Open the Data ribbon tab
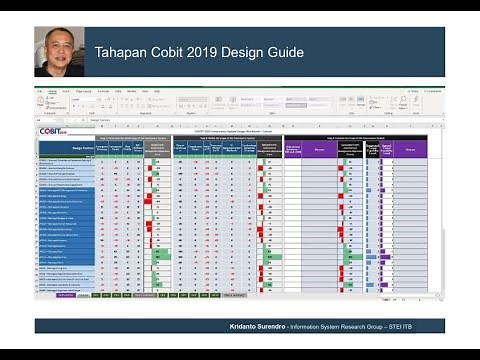Screen dimensions: 480x360 tap(118, 91)
